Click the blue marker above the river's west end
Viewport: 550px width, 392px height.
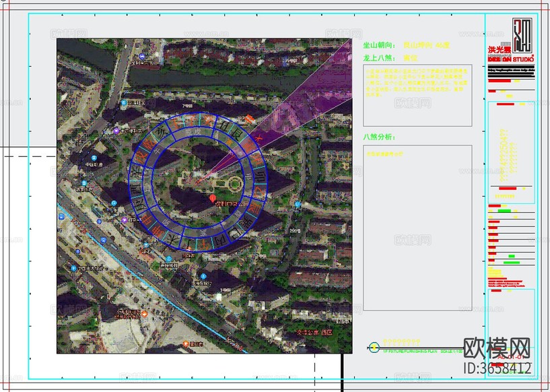[142, 56]
